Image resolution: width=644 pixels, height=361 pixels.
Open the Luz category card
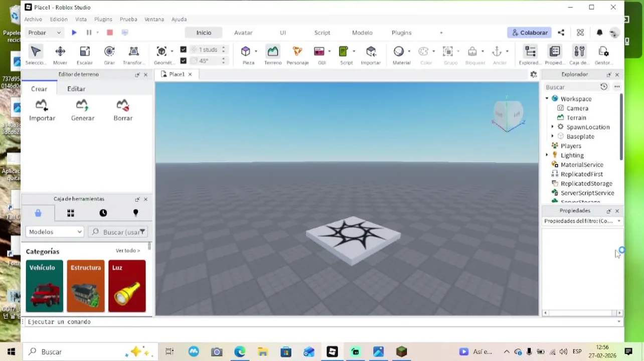click(127, 286)
